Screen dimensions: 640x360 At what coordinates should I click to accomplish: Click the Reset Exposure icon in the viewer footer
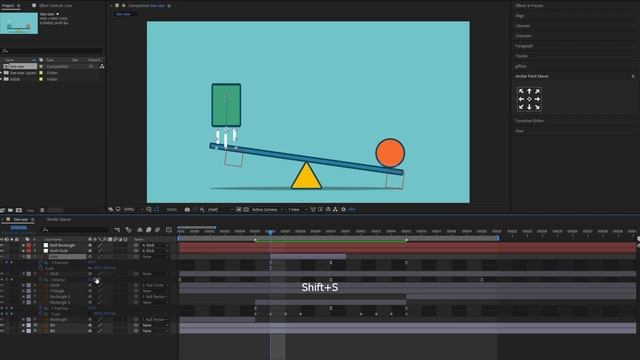tap(343, 209)
